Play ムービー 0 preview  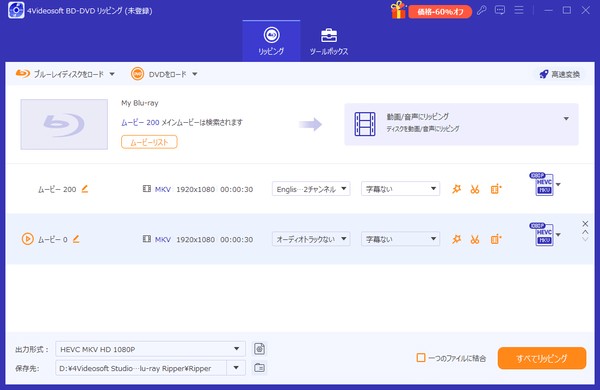coord(28,239)
